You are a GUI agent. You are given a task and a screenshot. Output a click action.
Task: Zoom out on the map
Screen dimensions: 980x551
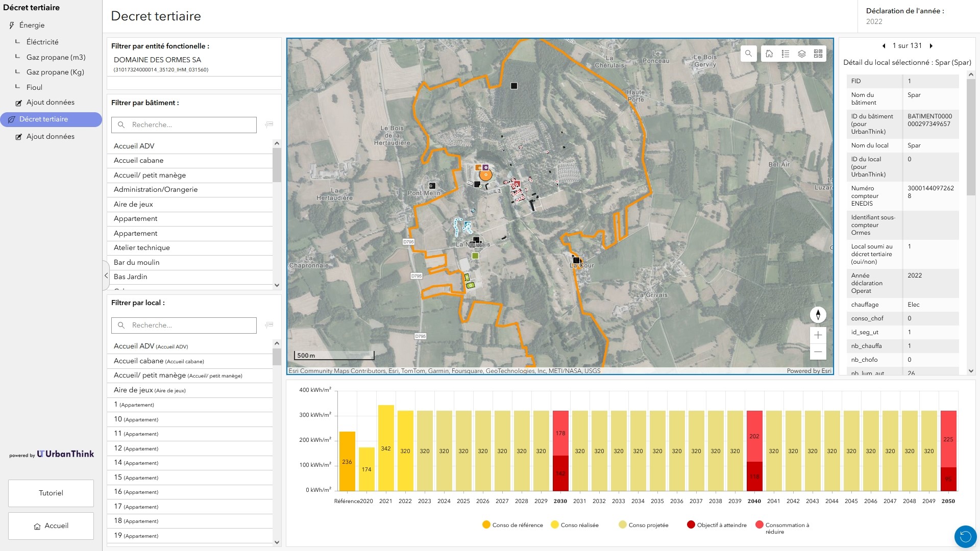(818, 352)
